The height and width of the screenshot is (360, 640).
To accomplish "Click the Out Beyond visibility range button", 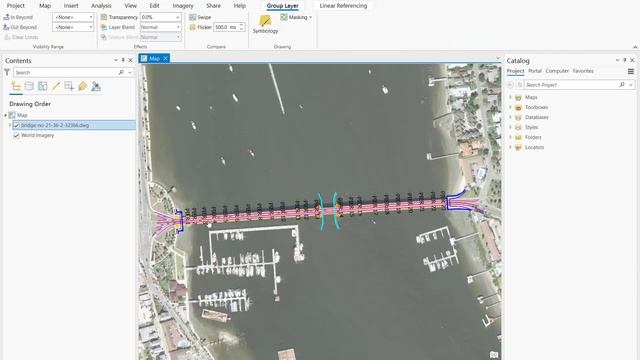I will click(x=20, y=27).
